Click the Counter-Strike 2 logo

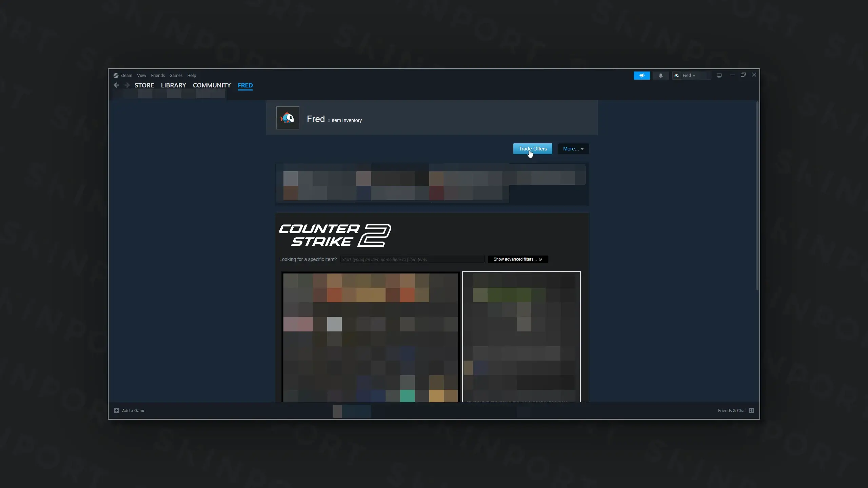click(335, 235)
